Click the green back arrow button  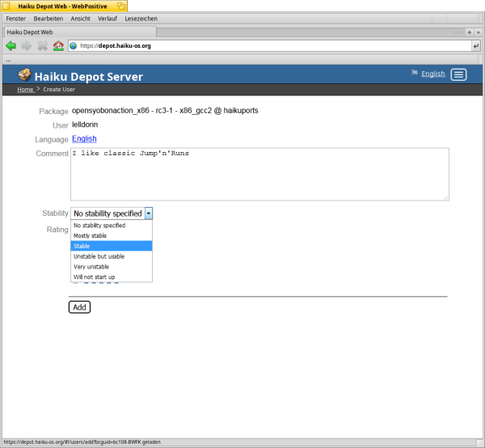pos(11,46)
